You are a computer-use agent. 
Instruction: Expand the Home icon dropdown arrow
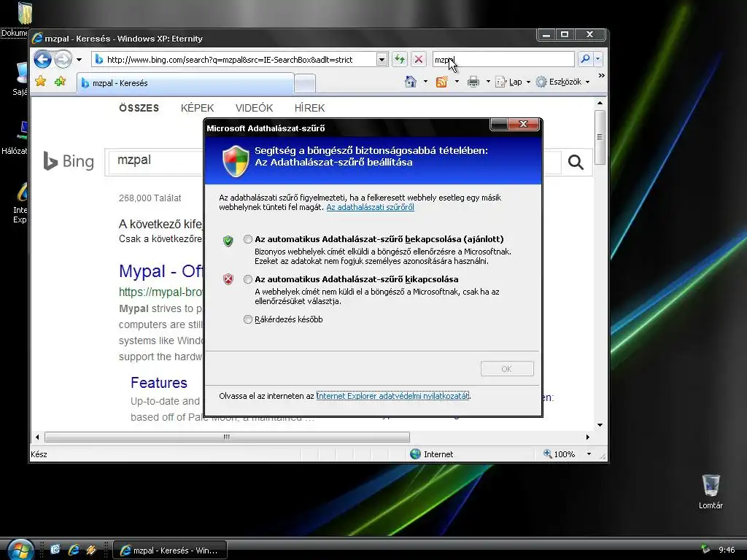(x=425, y=82)
